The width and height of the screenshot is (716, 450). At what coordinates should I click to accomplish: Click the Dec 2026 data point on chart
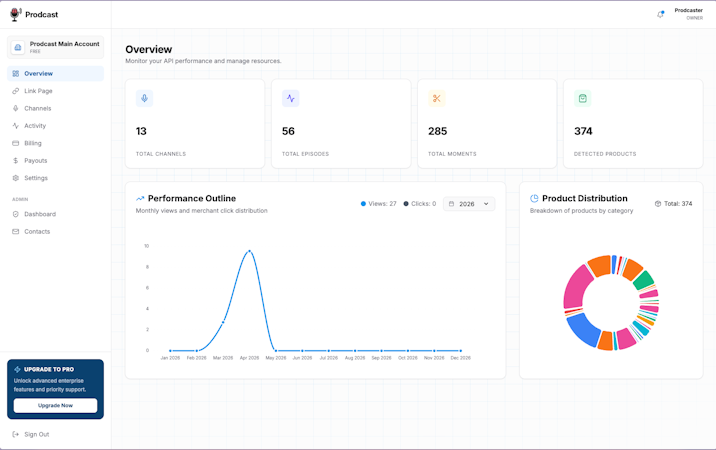click(460, 351)
